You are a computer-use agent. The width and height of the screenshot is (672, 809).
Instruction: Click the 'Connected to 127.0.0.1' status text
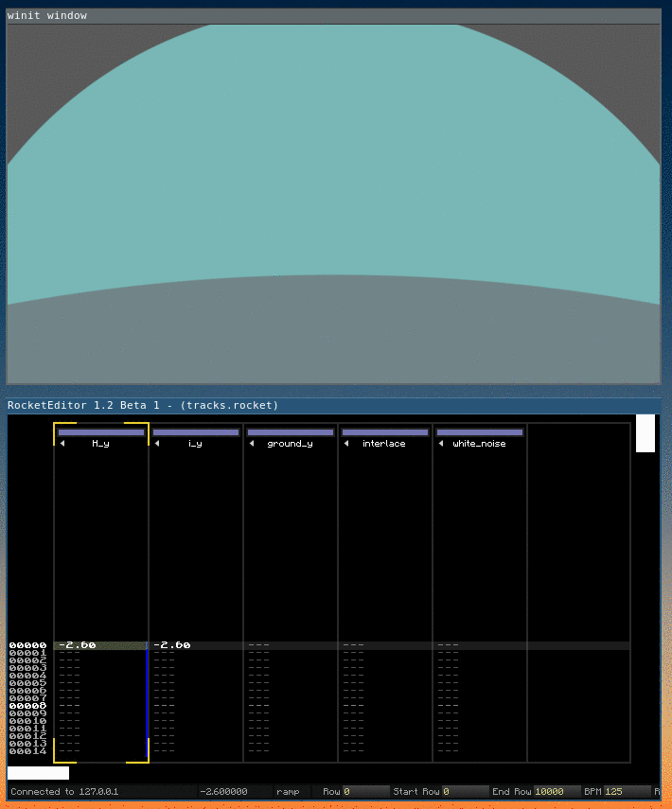(64, 791)
